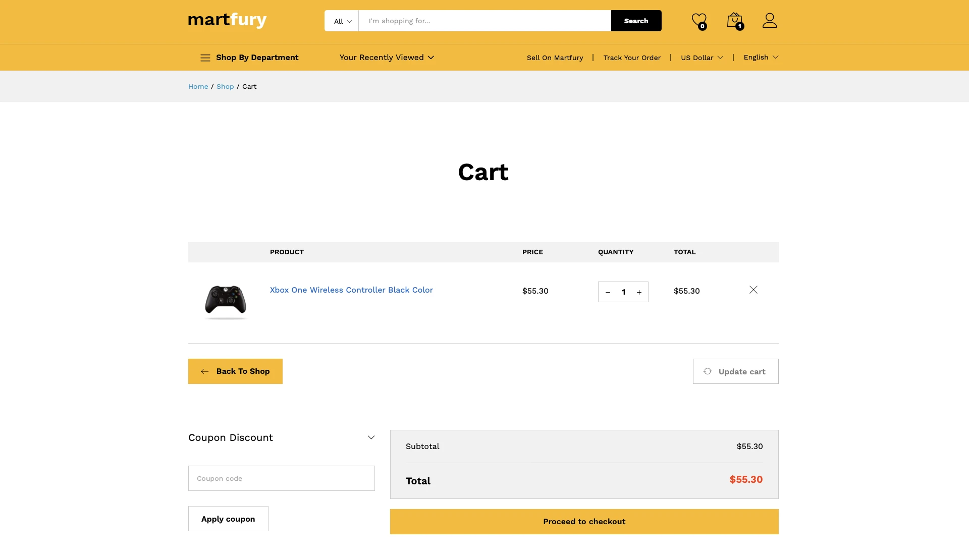Open the Xbox One Wireless Controller link
This screenshot has height=560, width=969.
click(x=351, y=290)
